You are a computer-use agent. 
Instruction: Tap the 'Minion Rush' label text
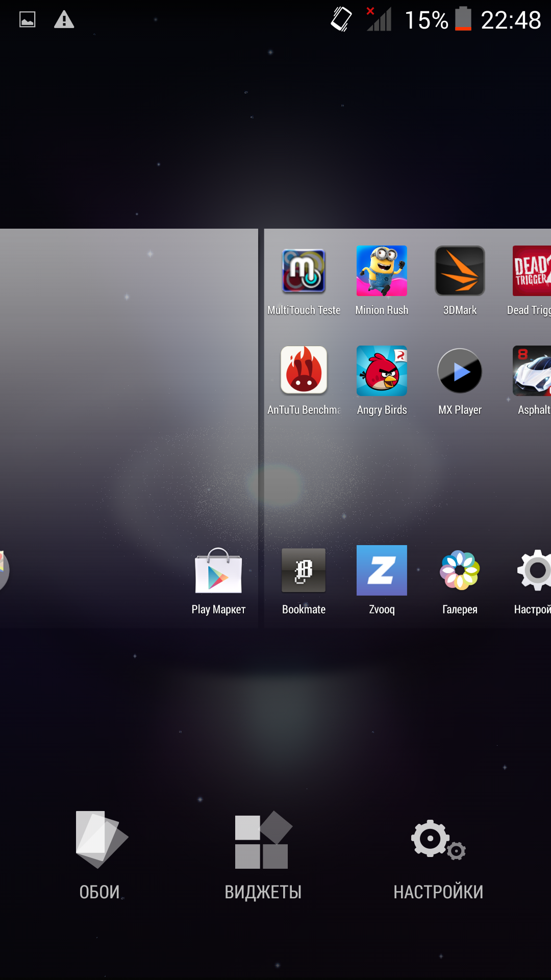(382, 310)
